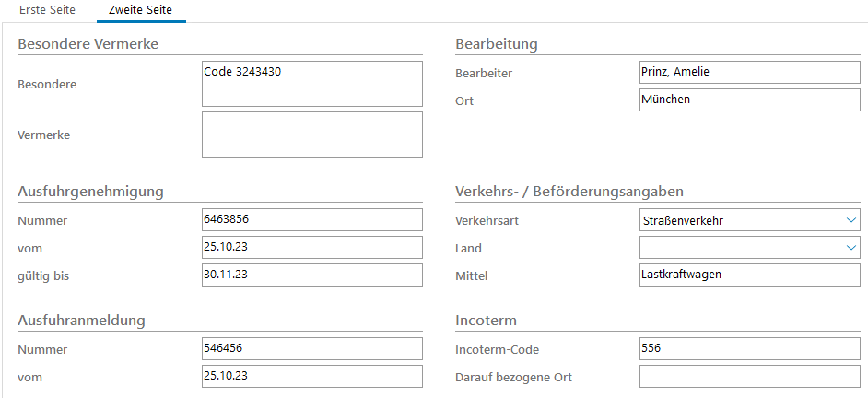
Task: Select the Ausfuhrgenehmigung Nummer field 6463856
Action: (x=311, y=220)
